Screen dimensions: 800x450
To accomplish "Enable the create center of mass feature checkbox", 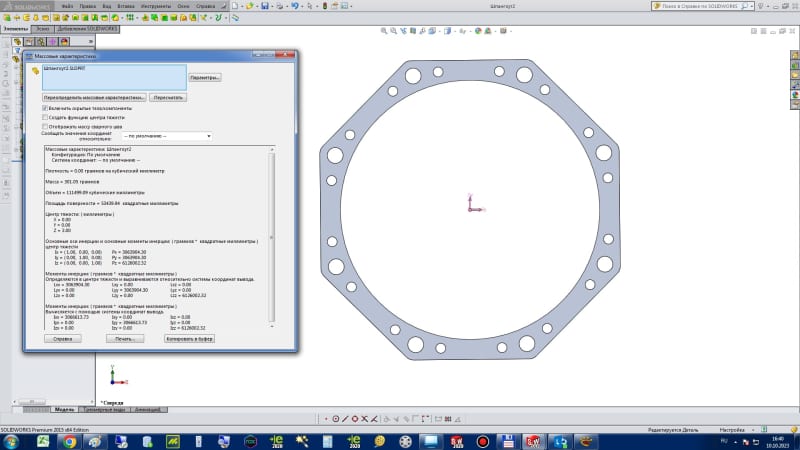I will [45, 117].
